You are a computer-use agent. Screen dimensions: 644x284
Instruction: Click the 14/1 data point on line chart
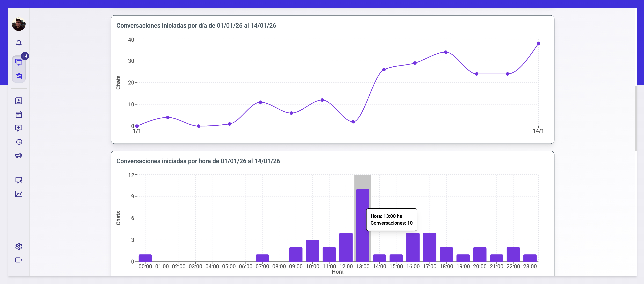pos(538,44)
